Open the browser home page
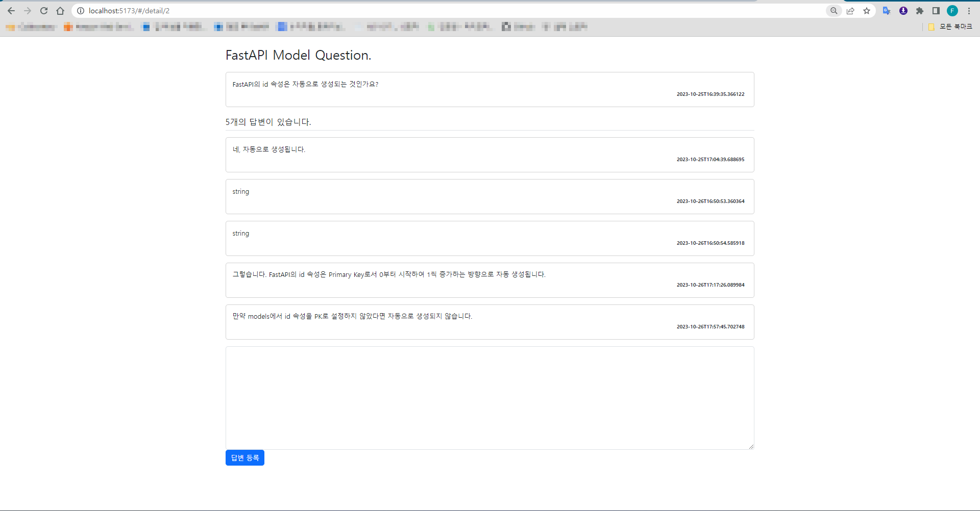Screen dimensions: 980x511 point(60,11)
